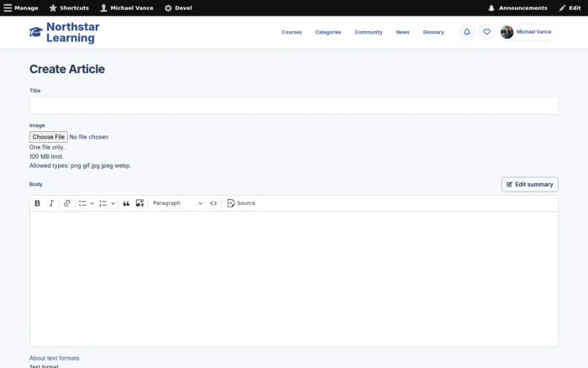
Task: Click the favorites heart icon
Action: (x=486, y=32)
